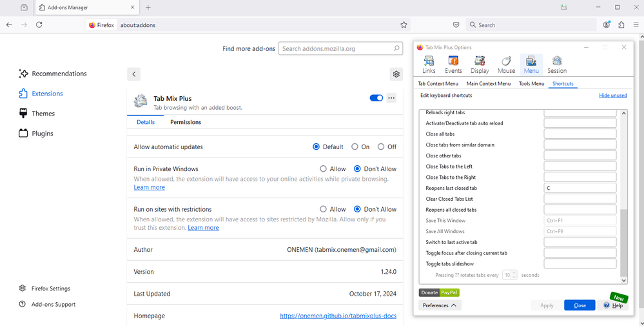Reload the current page
This screenshot has height=326, width=644.
click(39, 25)
